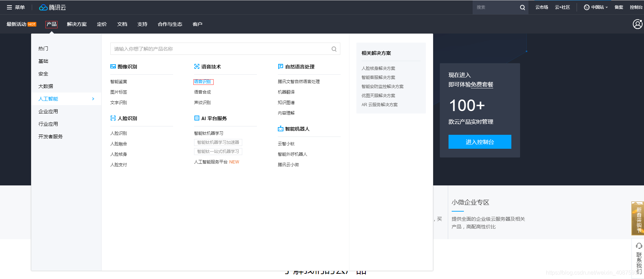Open AR 云服务解决方案 link
The height and width of the screenshot is (279, 644).
(x=380, y=104)
